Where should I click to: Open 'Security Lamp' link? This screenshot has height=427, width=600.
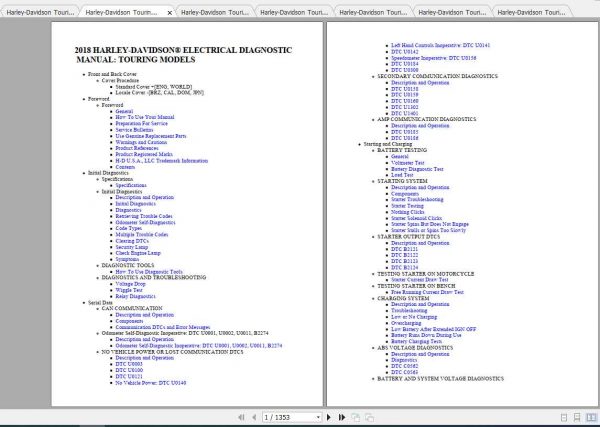coord(132,247)
